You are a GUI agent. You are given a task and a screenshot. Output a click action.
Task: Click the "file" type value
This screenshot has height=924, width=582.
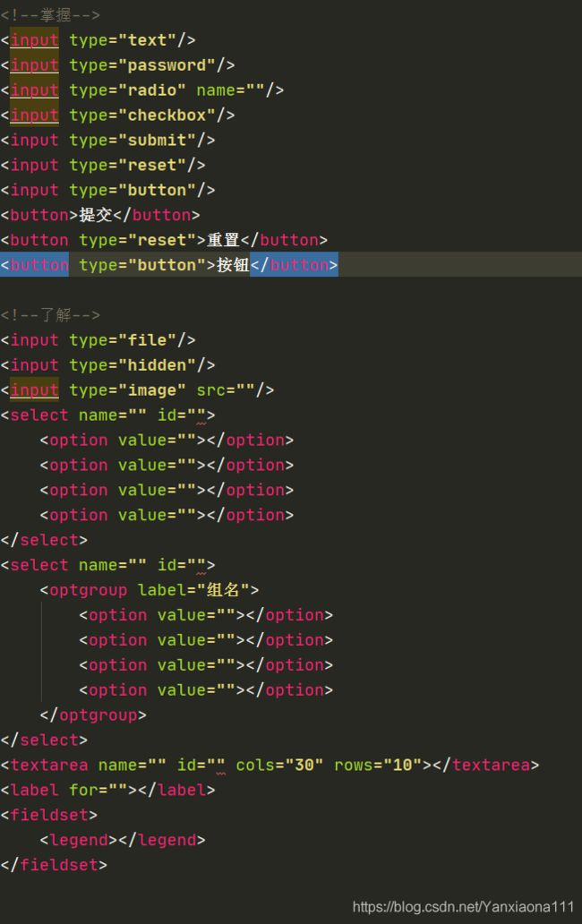coord(147,340)
